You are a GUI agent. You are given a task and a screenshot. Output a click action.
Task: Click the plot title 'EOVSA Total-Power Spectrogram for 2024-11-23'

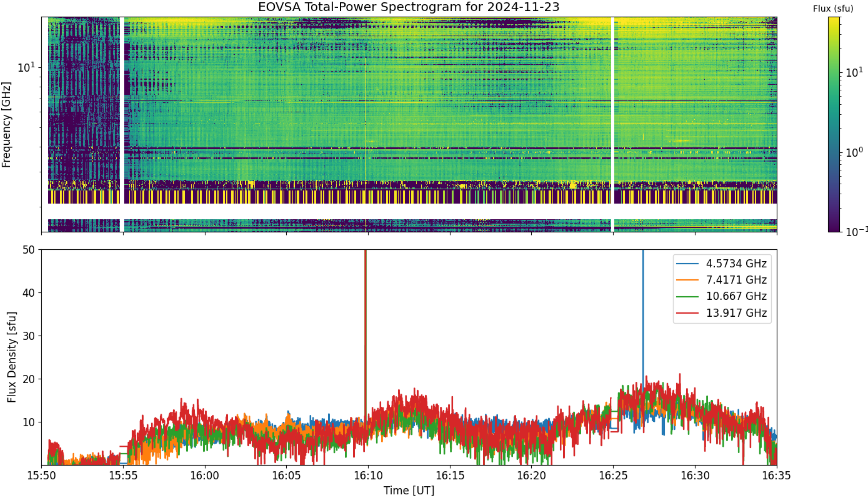coord(409,7)
